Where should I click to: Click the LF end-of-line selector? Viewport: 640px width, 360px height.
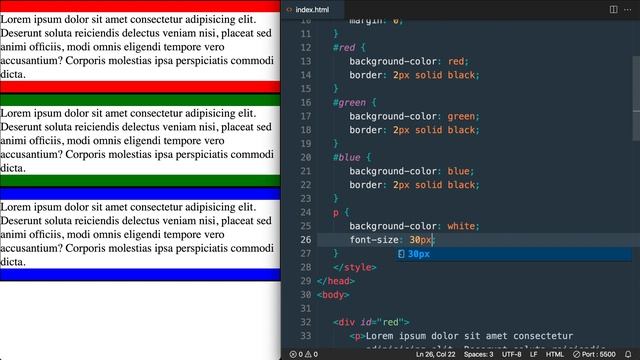pyautogui.click(x=533, y=354)
